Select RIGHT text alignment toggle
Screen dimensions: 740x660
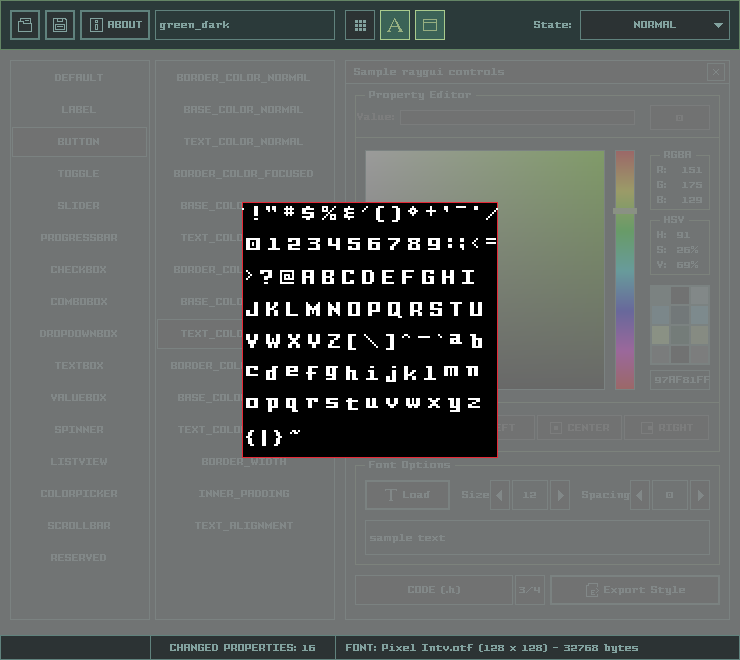[x=666, y=428]
